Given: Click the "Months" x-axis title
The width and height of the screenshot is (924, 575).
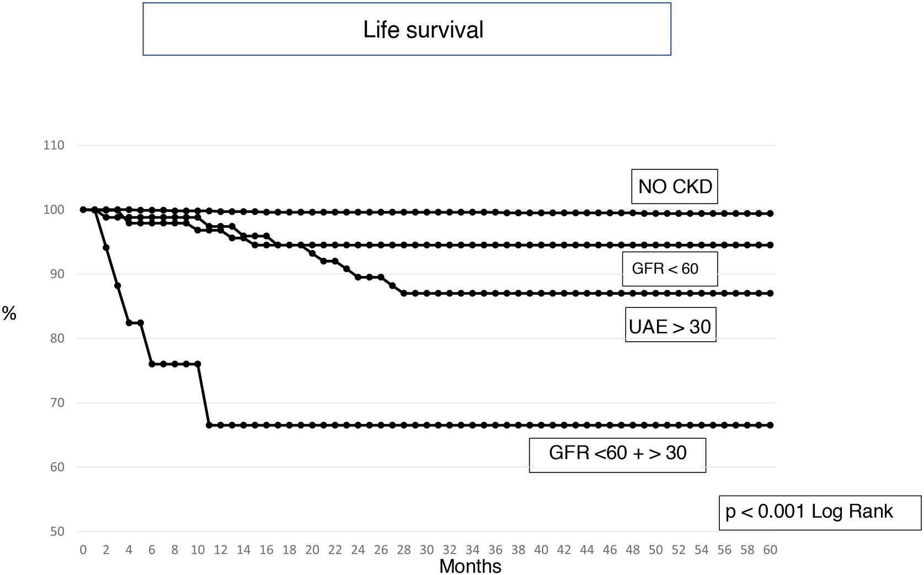Looking at the screenshot, I should click(x=470, y=566).
